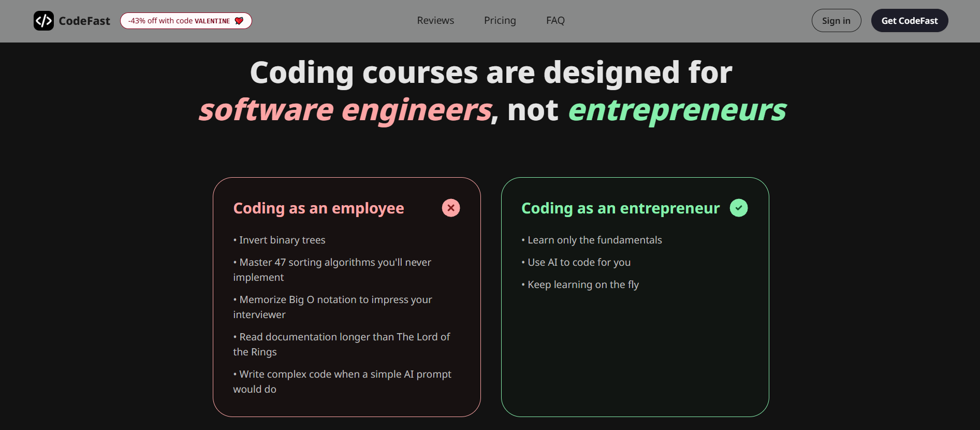The height and width of the screenshot is (430, 980).
Task: Select the 'software engineers' highlighted headline text
Action: coord(344,109)
